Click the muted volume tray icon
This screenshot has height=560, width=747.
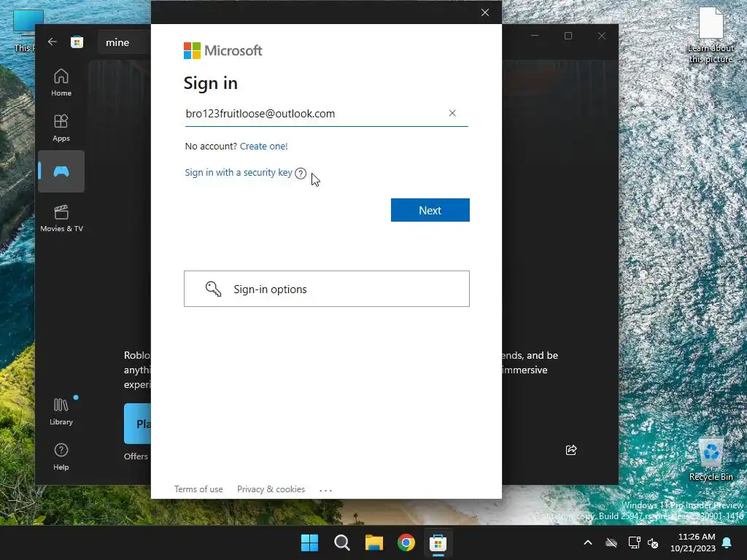pos(653,542)
